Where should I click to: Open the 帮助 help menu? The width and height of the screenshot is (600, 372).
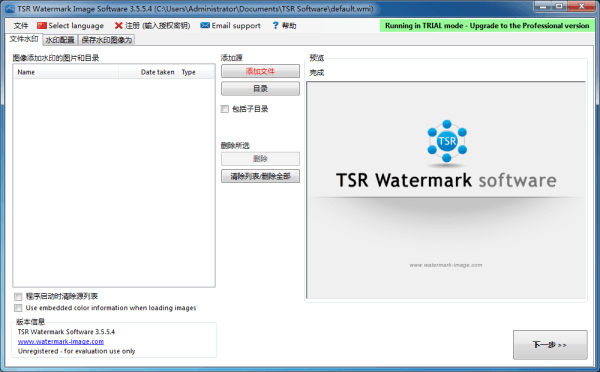click(x=289, y=26)
